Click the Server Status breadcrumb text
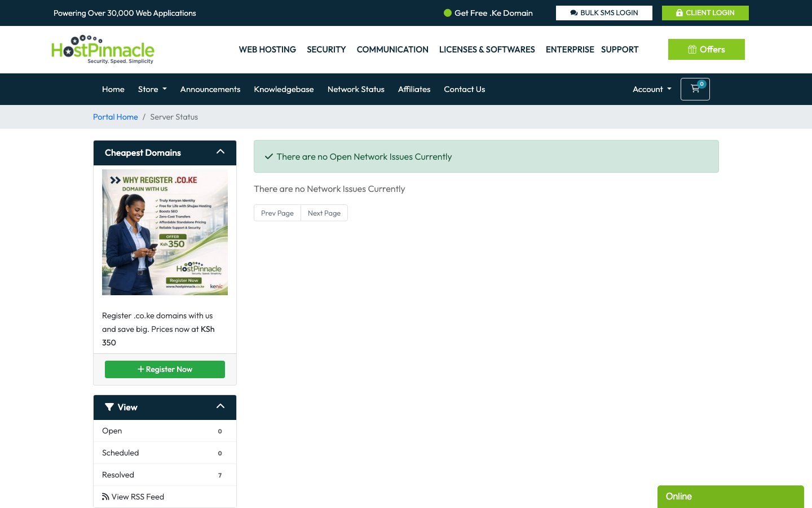Image resolution: width=812 pixels, height=508 pixels. click(x=174, y=117)
